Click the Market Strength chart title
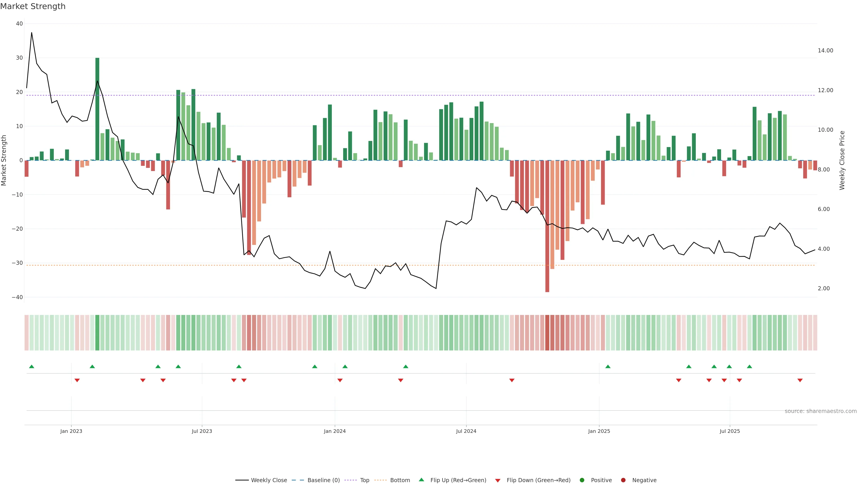The height and width of the screenshot is (488, 868). point(33,6)
